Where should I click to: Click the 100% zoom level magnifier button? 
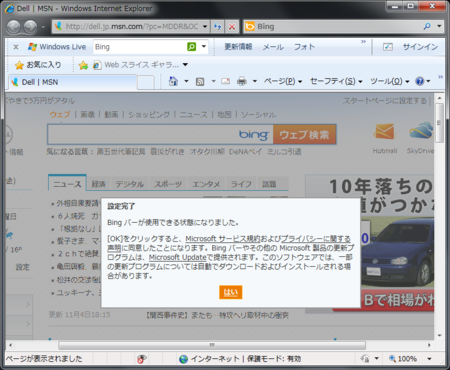(x=403, y=359)
